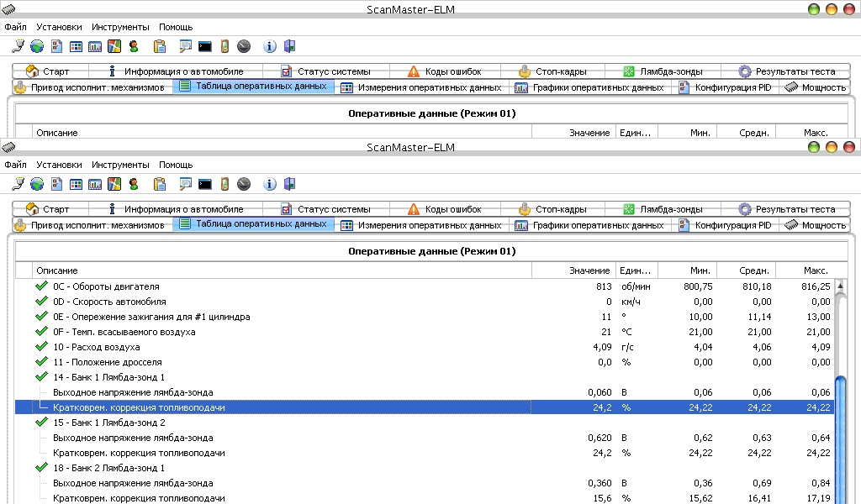Image resolution: width=861 pixels, height=504 pixels.
Task: Click the scrollbar up arrow of the data table
Action: tap(840, 286)
